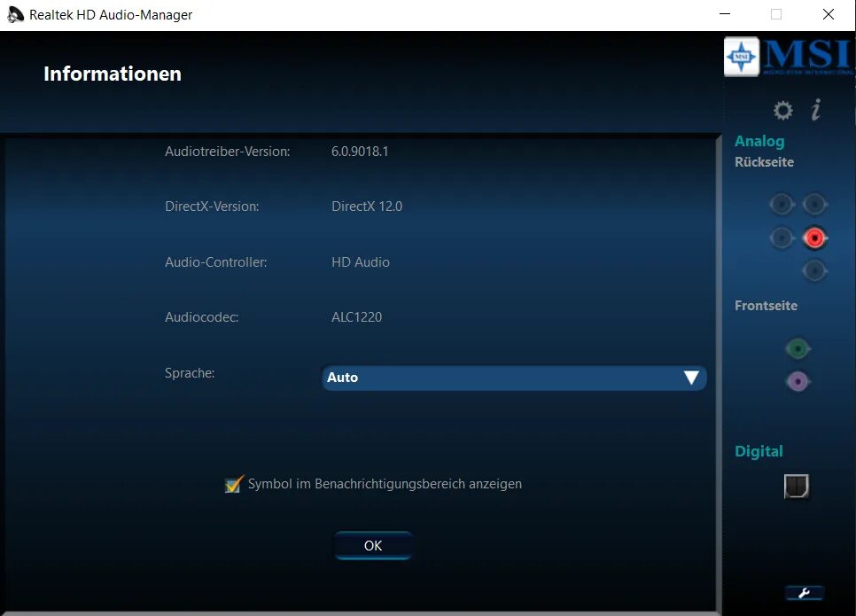Click the Rückseite label
The image size is (856, 616).
[764, 162]
